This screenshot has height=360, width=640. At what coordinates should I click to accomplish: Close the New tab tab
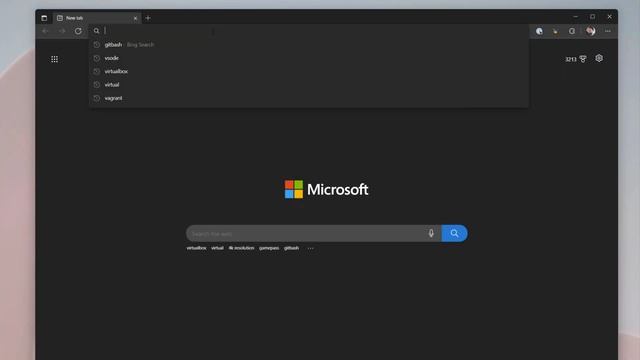[x=135, y=18]
